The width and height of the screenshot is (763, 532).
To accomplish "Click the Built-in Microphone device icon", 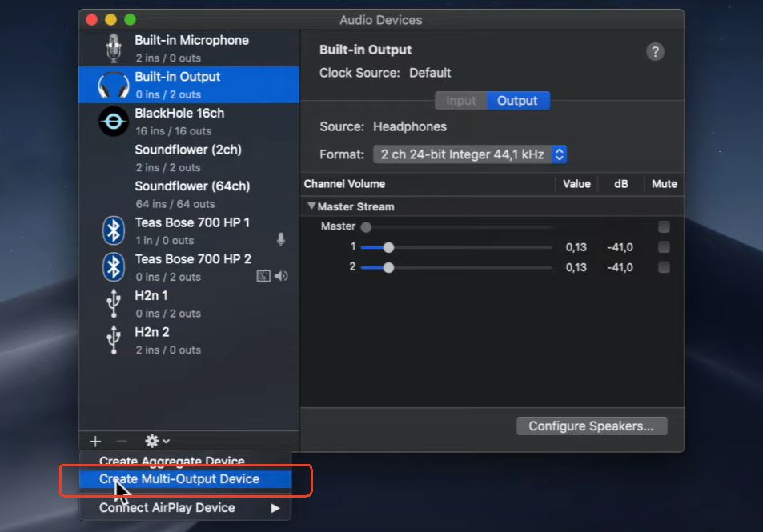I will pos(114,48).
